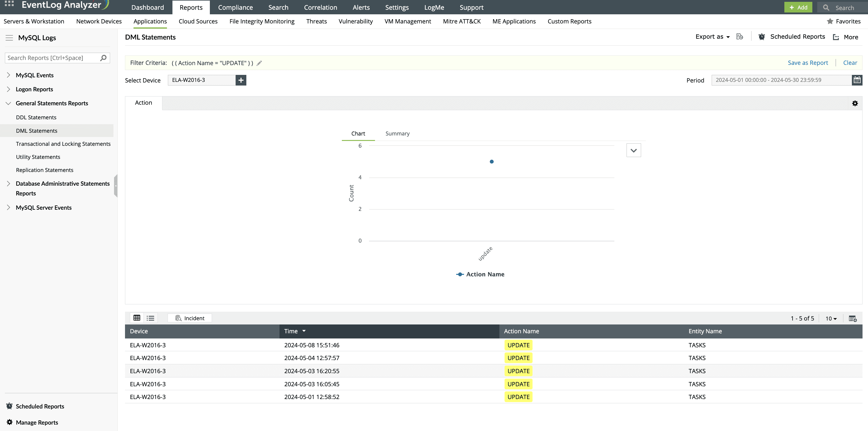Viewport: 868px width, 431px height.
Task: Click the hamburger menu beside MySQL Logs
Action: click(9, 38)
